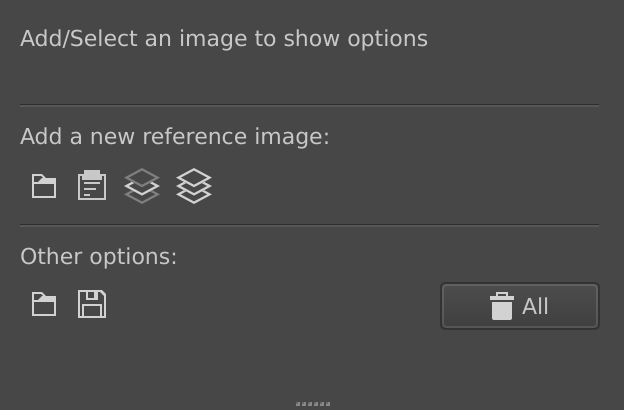Viewport: 624px width, 410px height.
Task: Click the trash can icon
Action: tap(501, 306)
